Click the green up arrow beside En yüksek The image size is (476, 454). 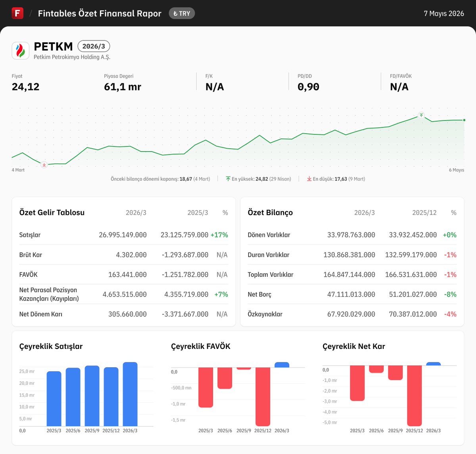point(228,179)
